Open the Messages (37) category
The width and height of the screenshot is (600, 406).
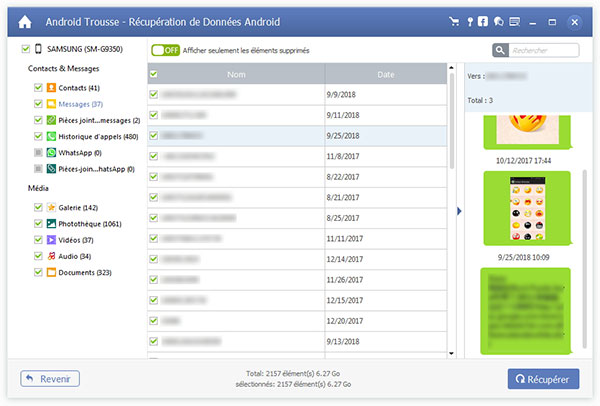[82, 104]
